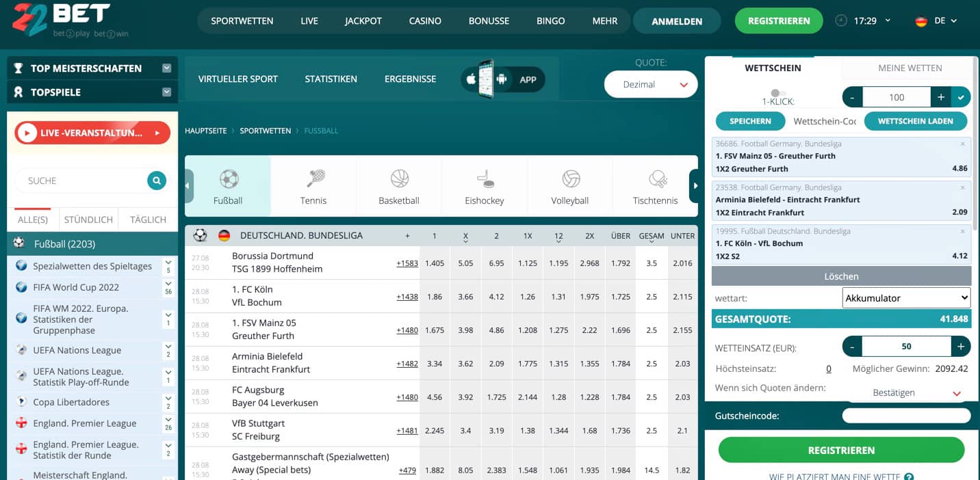This screenshot has height=480, width=980.
Task: Select the Tennis sport icon
Action: tap(315, 179)
